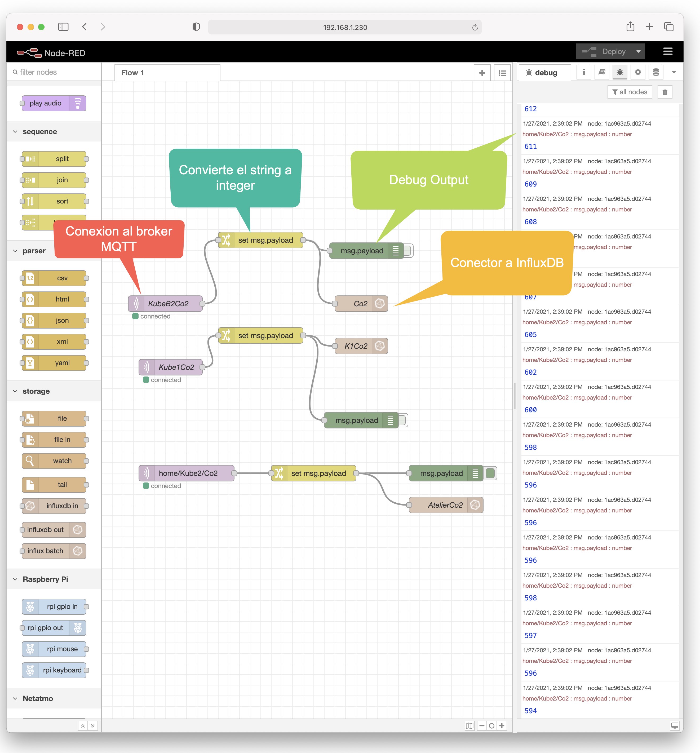Expand all palette categories with down chevrons

93,726
